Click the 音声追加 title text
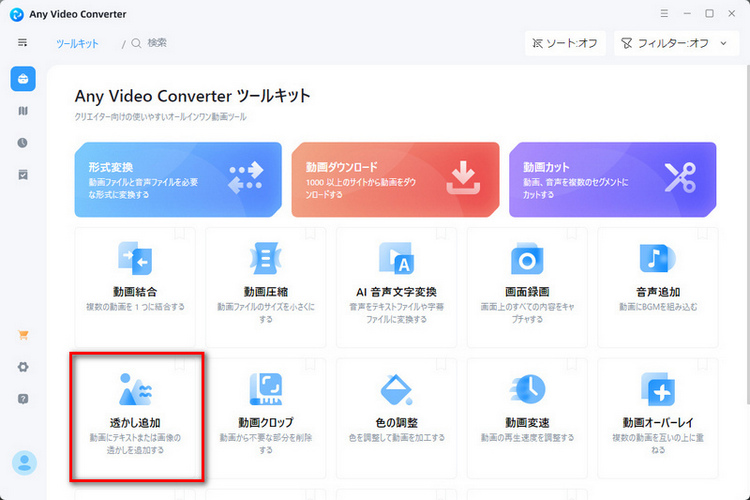Screen dimensions: 750x500 click(658, 292)
